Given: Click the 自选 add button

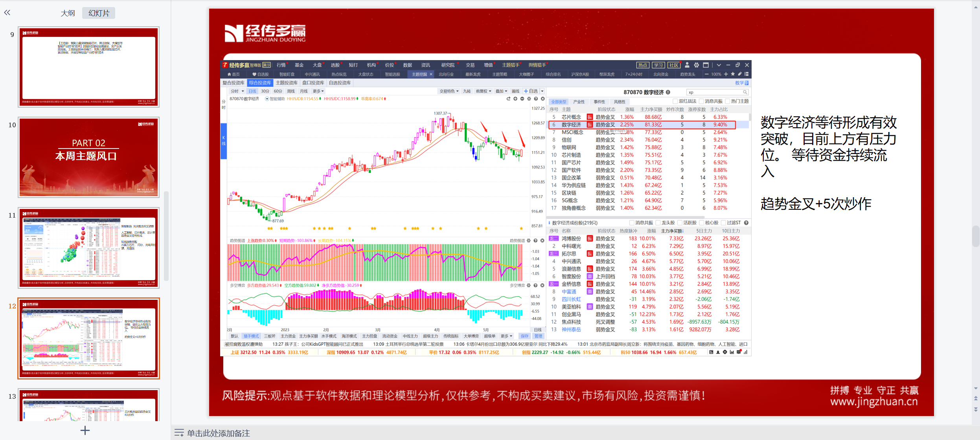Looking at the screenshot, I should coord(531,91).
